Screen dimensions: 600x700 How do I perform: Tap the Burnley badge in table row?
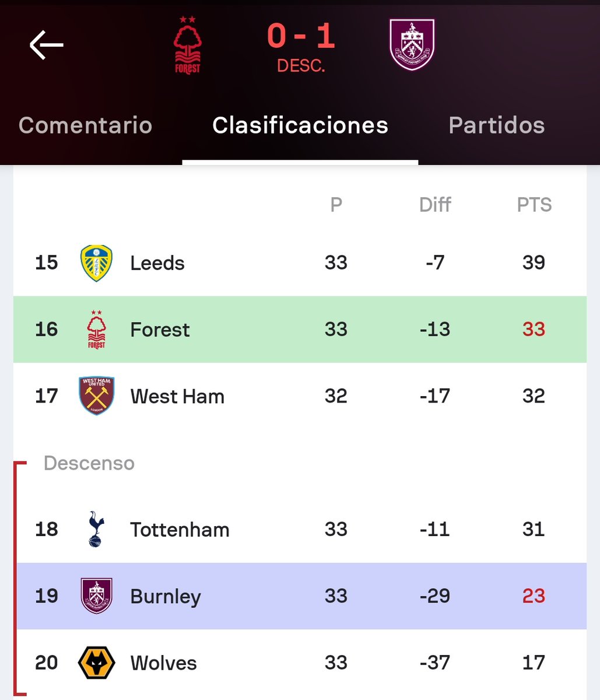click(96, 596)
